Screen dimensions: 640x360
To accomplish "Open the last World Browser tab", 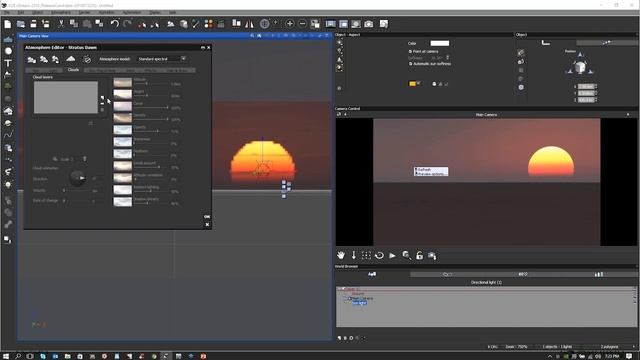I will [598, 274].
